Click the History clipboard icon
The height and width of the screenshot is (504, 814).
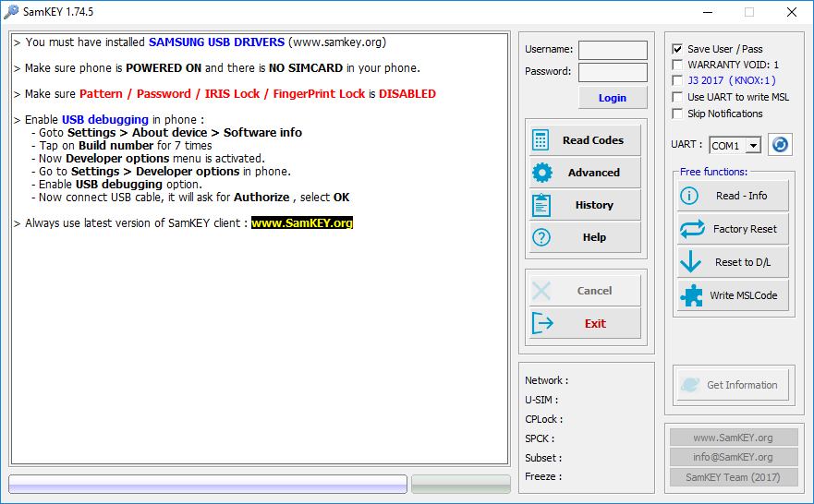541,205
